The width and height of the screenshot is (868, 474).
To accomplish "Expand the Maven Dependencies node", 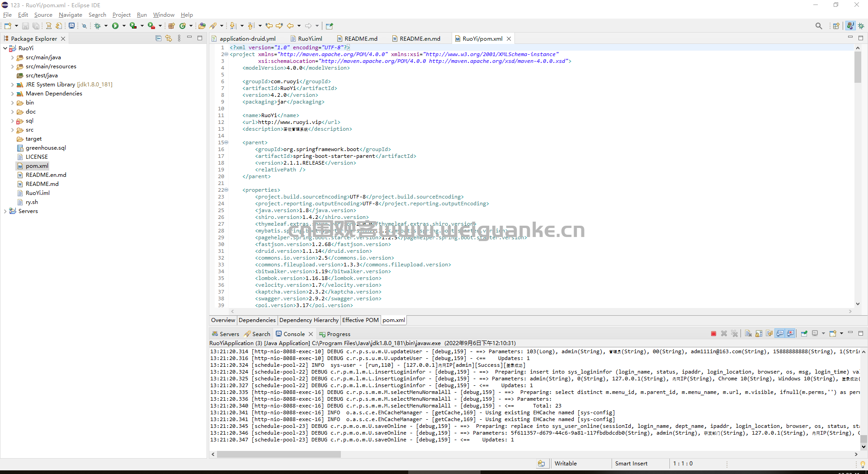I will (x=12, y=94).
